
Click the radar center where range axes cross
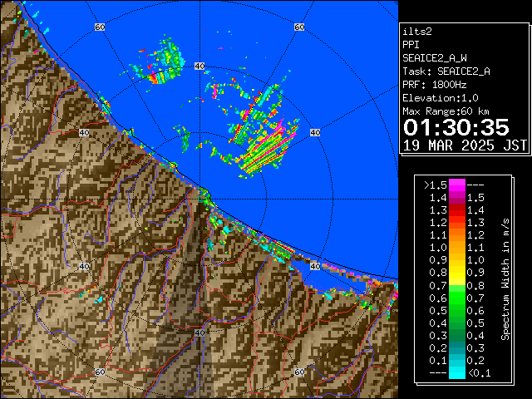[199, 199]
